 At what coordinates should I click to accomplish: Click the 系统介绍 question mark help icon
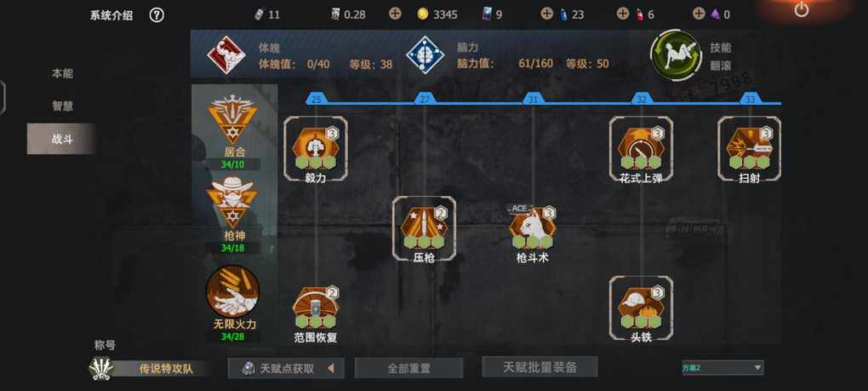point(157,15)
